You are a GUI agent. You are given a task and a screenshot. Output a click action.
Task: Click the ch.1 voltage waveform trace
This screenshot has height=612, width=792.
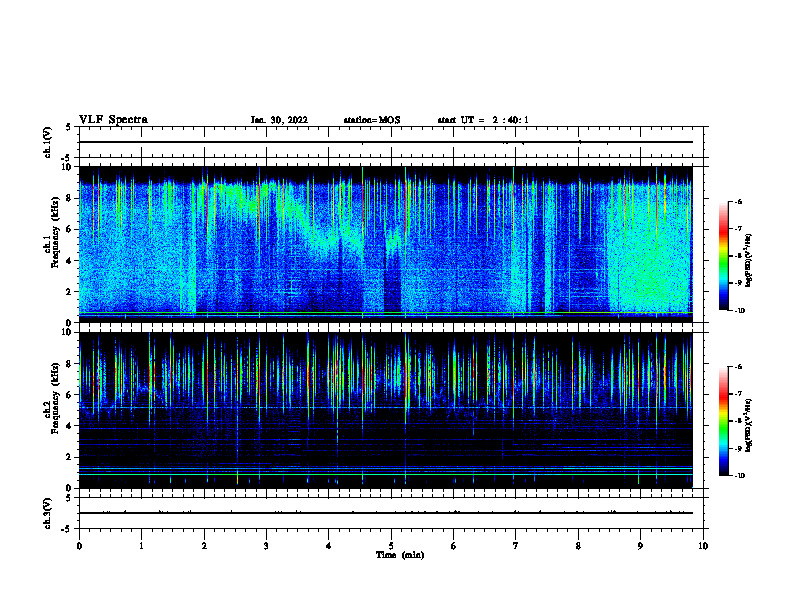coord(385,142)
